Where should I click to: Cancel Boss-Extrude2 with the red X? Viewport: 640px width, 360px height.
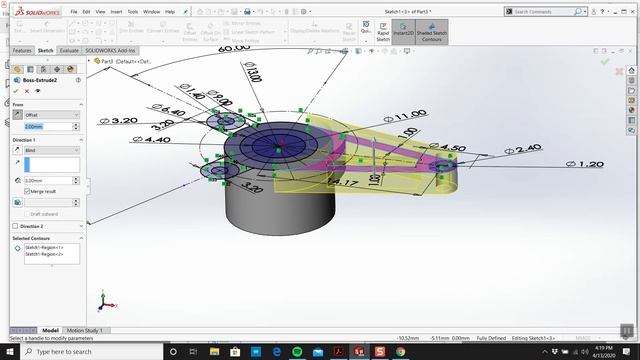pyautogui.click(x=27, y=91)
